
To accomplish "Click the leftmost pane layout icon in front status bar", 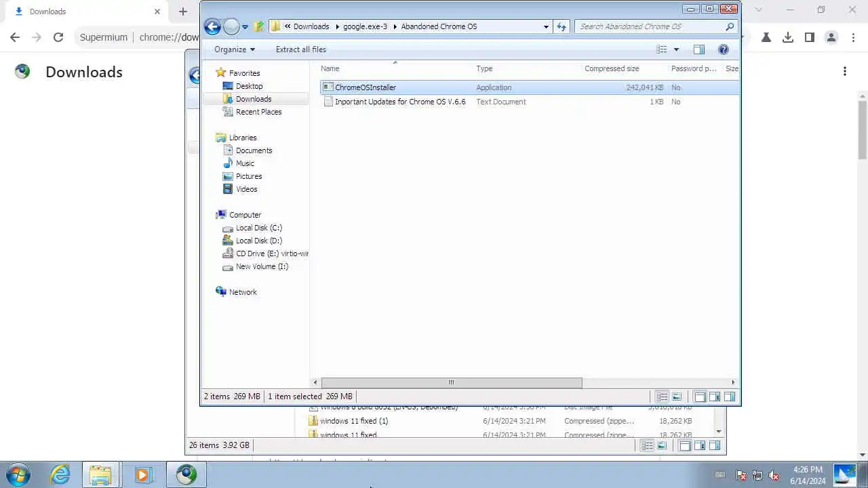I will coord(700,396).
